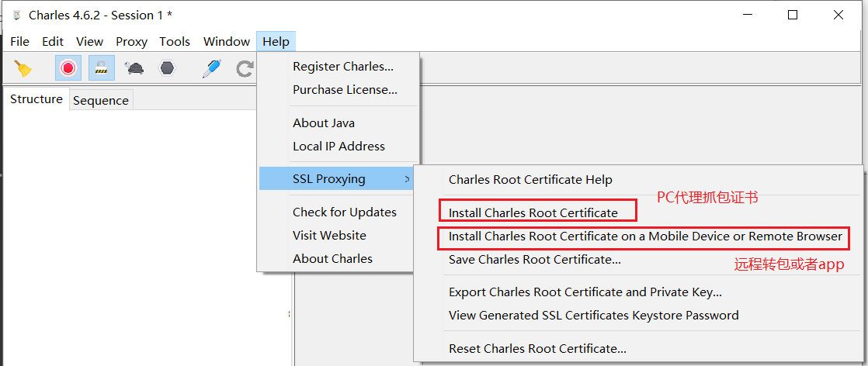Open the File menu
The image size is (868, 366).
[x=20, y=41]
